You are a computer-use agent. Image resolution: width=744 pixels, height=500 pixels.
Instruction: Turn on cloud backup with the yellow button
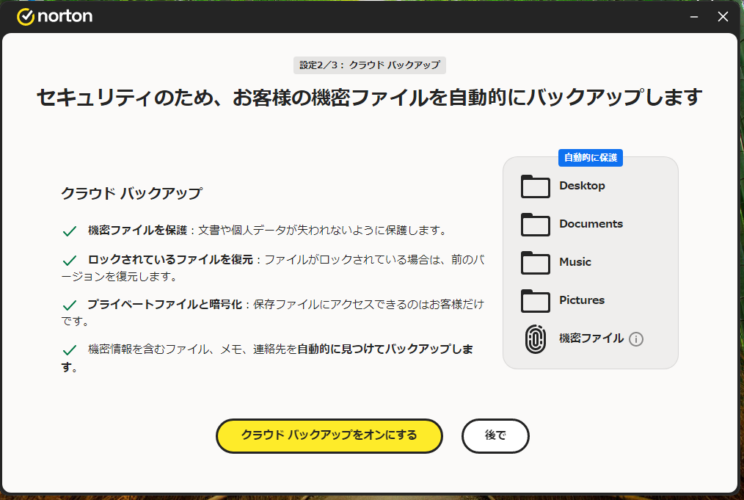click(x=329, y=435)
